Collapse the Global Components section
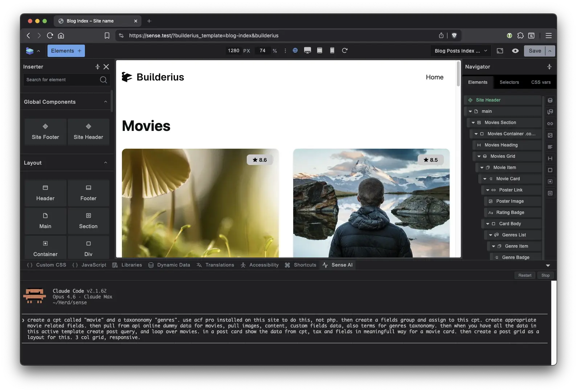577x392 pixels. (x=106, y=102)
